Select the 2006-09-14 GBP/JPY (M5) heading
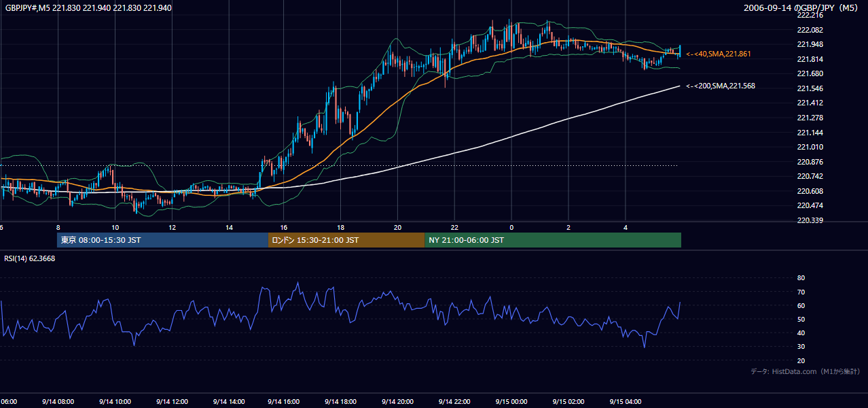 point(801,8)
